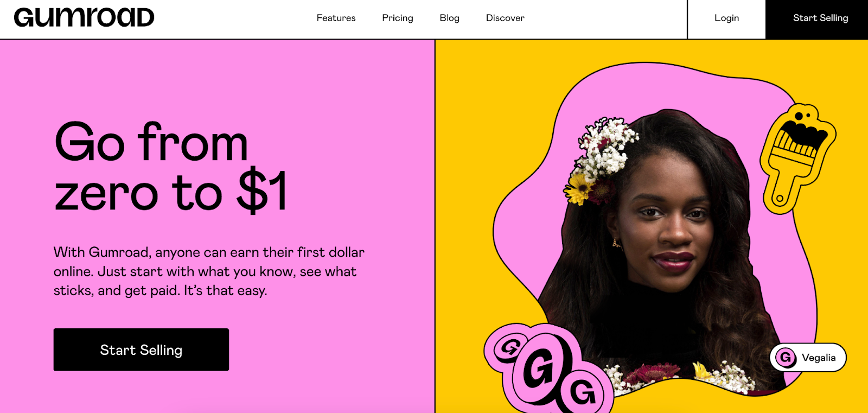Click the Login button

point(726,18)
